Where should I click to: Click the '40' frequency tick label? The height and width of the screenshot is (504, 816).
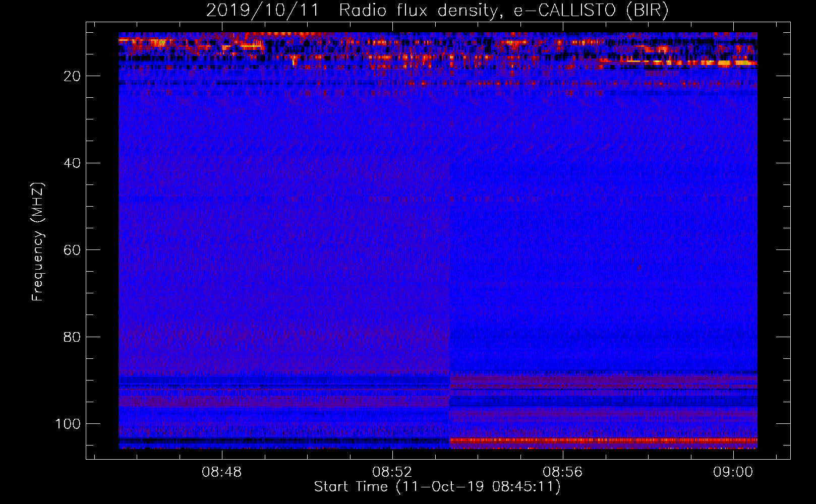pos(73,163)
